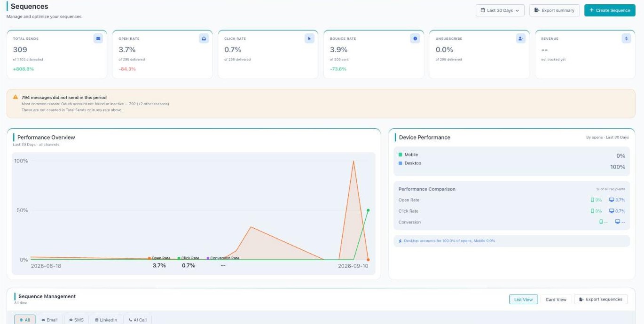Click the cursor icon on Click Rate card

[309, 39]
